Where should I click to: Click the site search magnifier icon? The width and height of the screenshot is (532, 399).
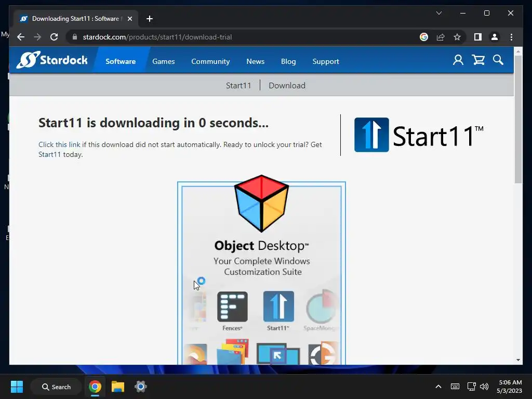498,60
